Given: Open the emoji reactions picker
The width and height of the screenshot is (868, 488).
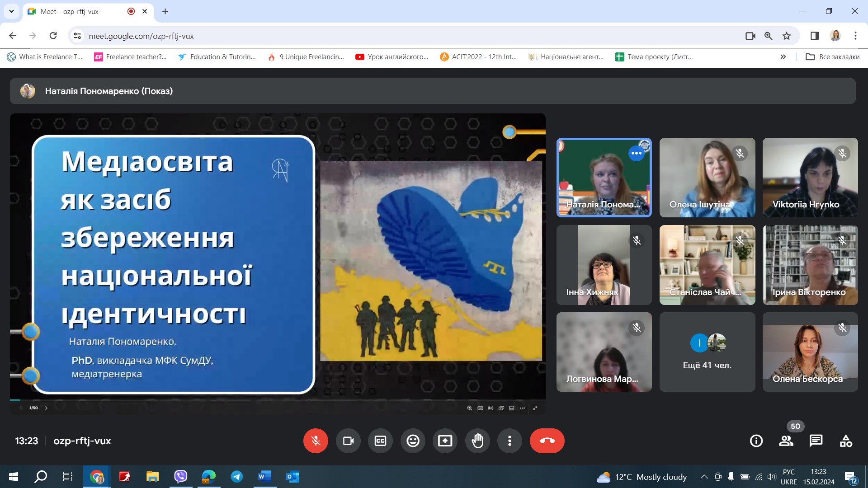Looking at the screenshot, I should 413,441.
